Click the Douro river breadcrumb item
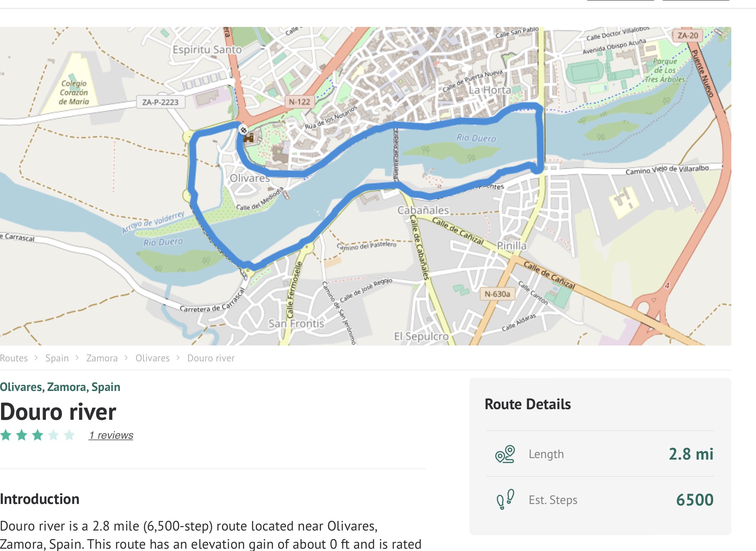 (211, 358)
